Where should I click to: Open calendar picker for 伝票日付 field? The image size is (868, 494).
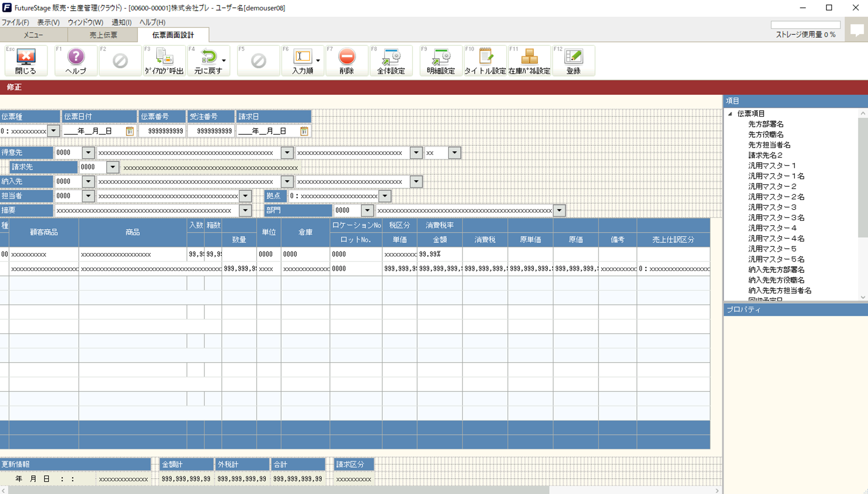click(130, 131)
